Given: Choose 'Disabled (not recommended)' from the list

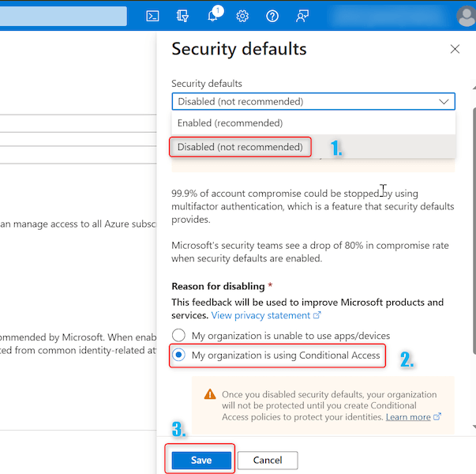Looking at the screenshot, I should coord(240,147).
